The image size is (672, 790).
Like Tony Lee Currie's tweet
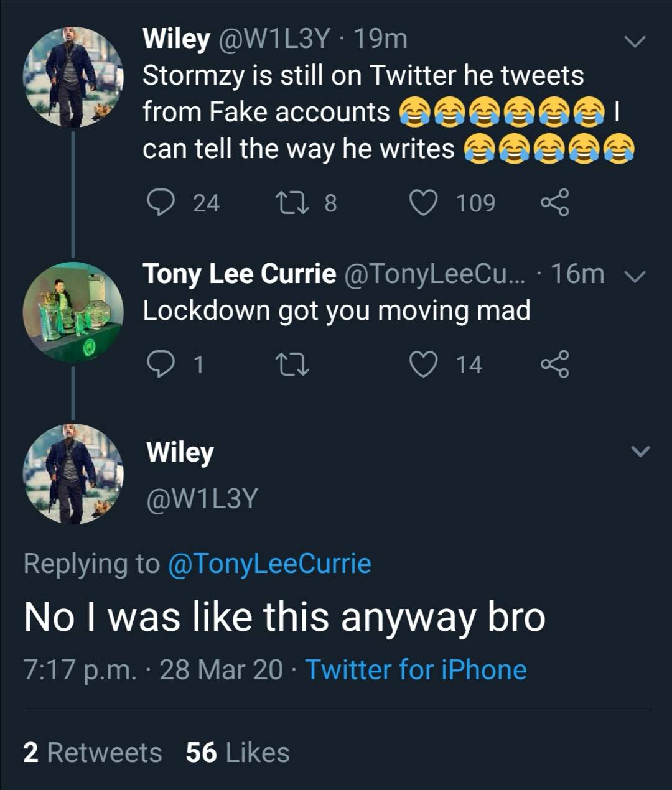click(424, 365)
